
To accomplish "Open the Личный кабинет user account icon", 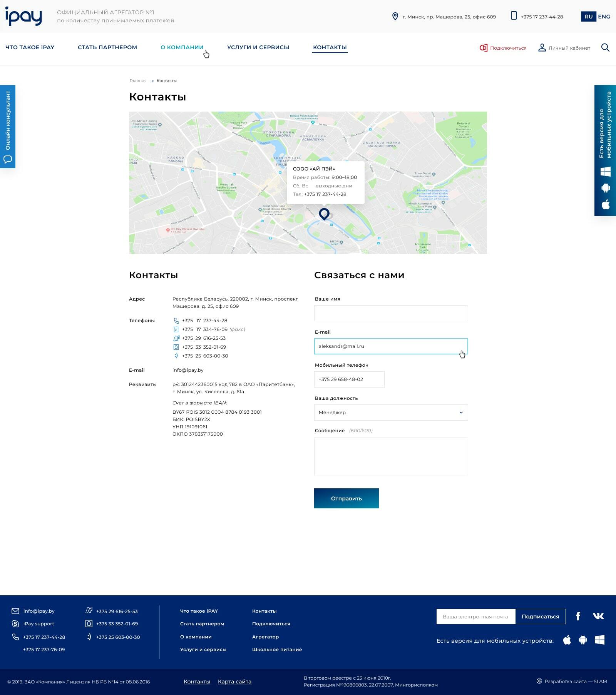I will tap(542, 48).
